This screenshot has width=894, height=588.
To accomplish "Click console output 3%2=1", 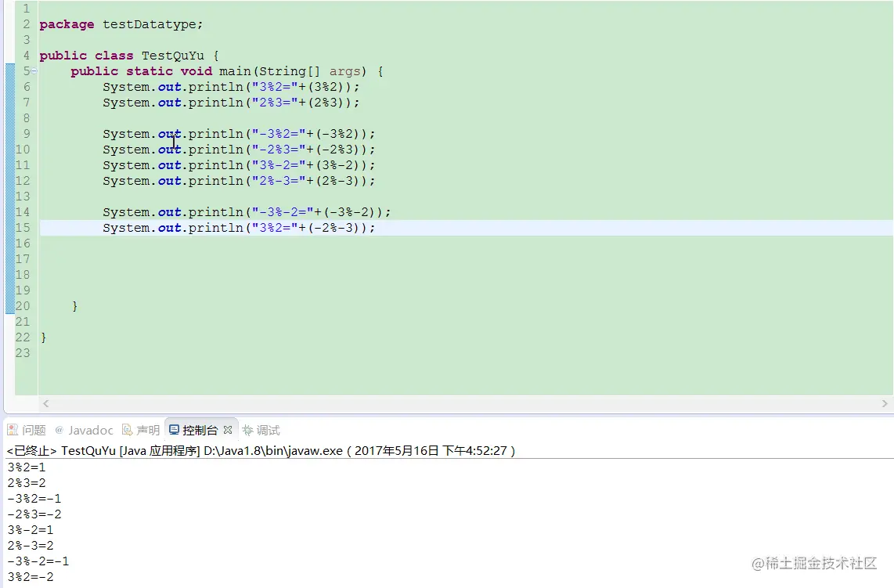I will [x=27, y=467].
